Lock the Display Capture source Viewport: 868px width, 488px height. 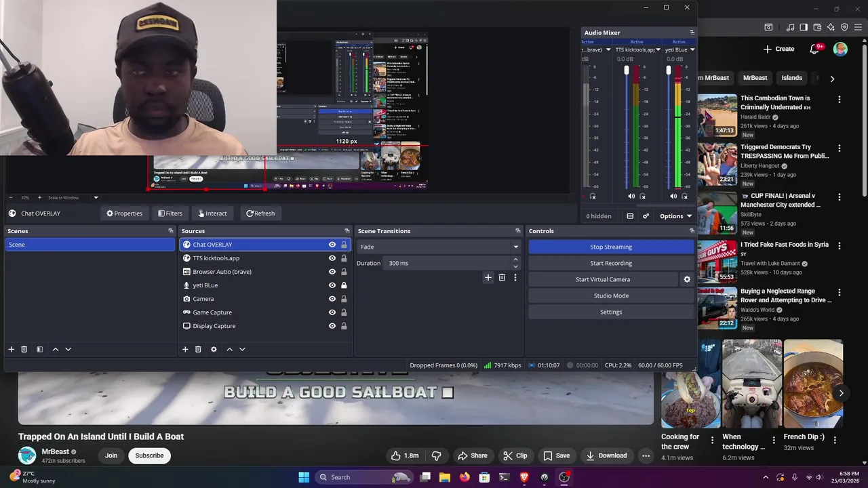click(x=344, y=326)
